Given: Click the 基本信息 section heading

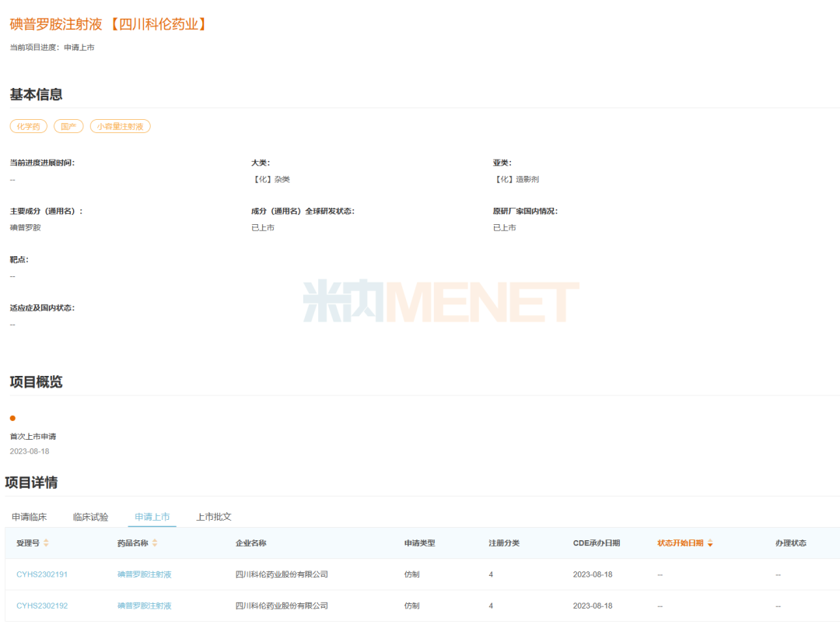Looking at the screenshot, I should point(36,95).
